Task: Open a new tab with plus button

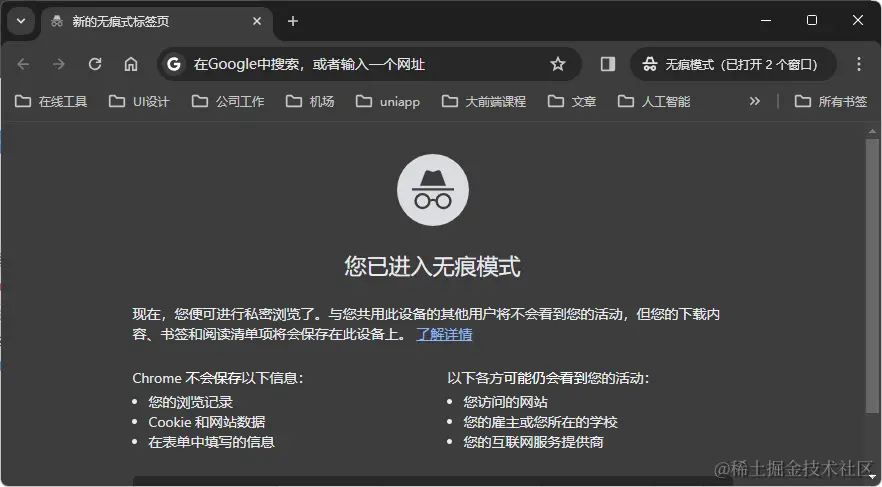Action: [x=292, y=21]
